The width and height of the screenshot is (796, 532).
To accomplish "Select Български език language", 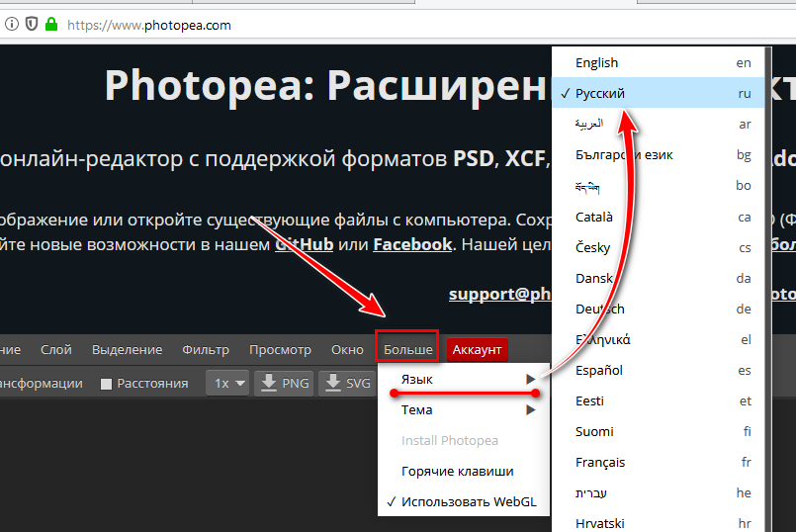I will [659, 154].
